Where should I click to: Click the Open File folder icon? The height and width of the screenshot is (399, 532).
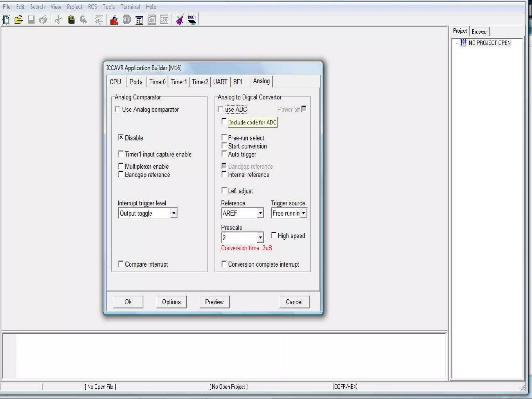[x=19, y=20]
